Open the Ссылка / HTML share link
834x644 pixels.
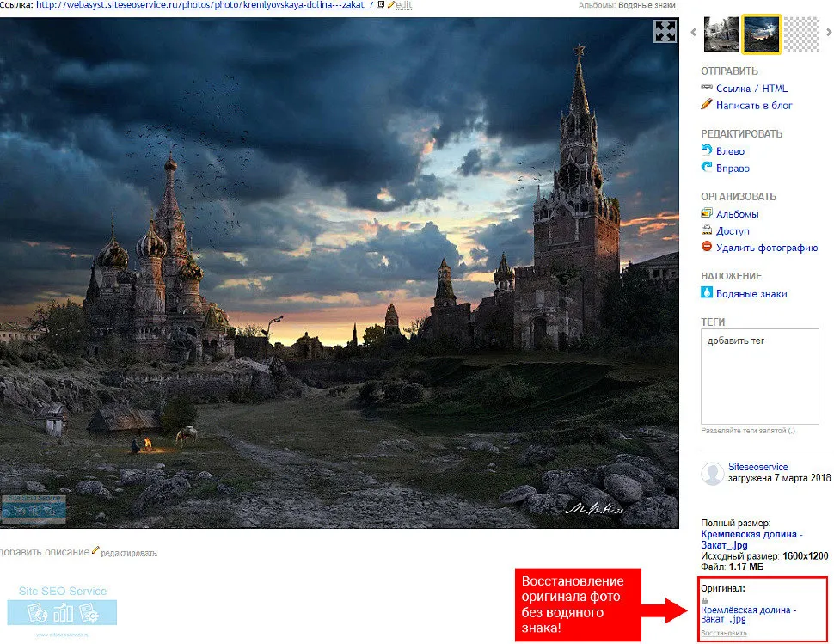tap(751, 89)
